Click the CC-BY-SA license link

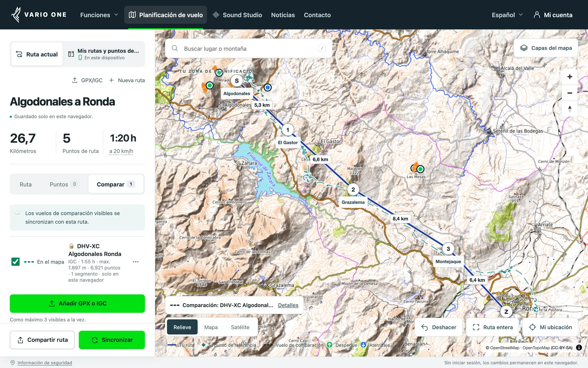click(562, 348)
